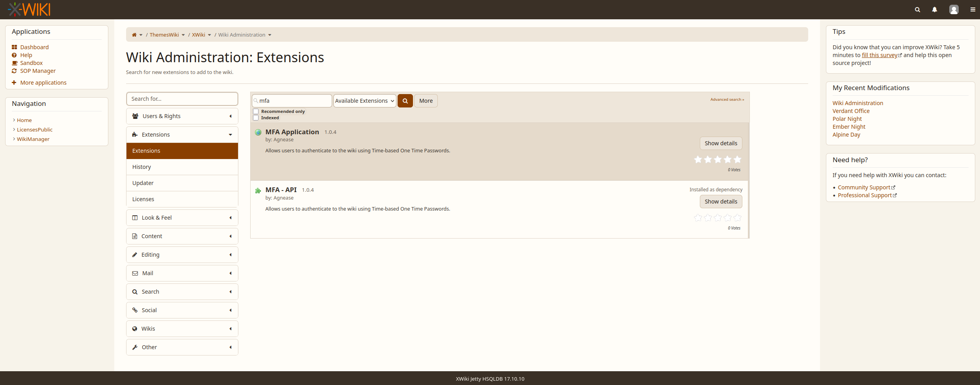The width and height of the screenshot is (980, 385).
Task: Click the magnifier search button for extensions
Action: 405,101
